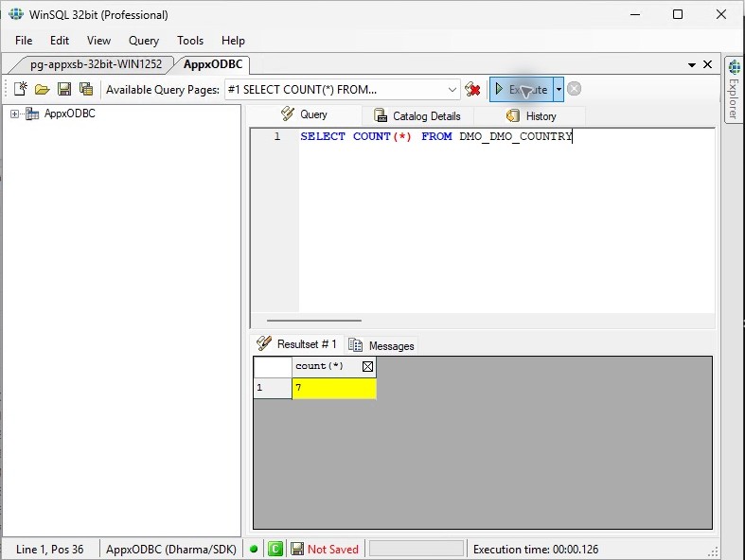This screenshot has width=745, height=560.
Task: Open the History tab
Action: tap(531, 116)
